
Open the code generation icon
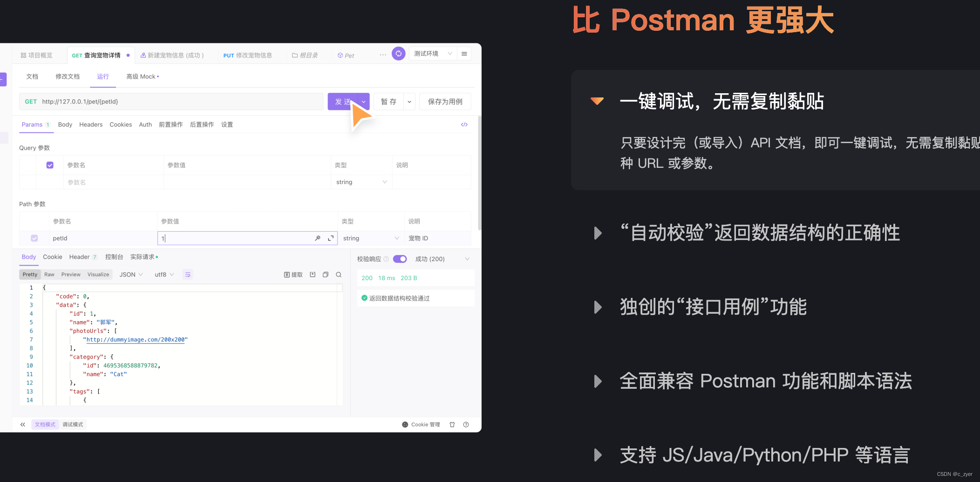tap(464, 124)
